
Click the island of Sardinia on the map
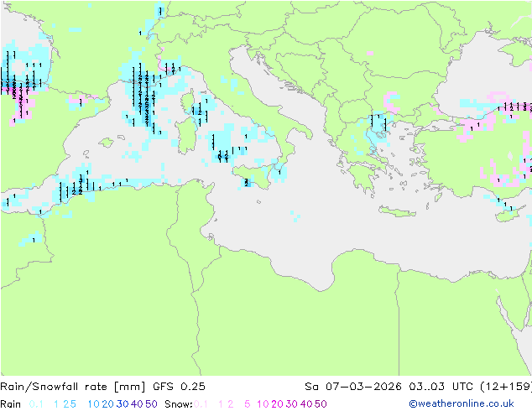pyautogui.click(x=187, y=136)
